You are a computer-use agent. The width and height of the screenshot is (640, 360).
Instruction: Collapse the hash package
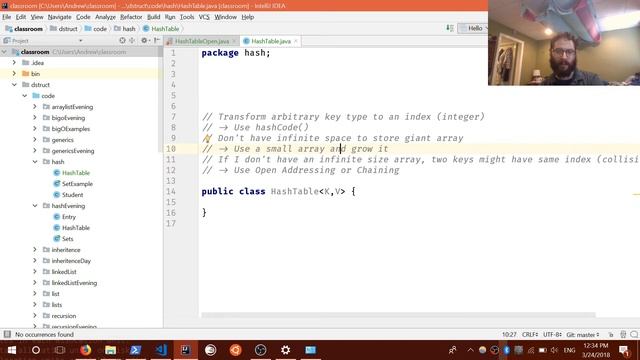click(35, 162)
